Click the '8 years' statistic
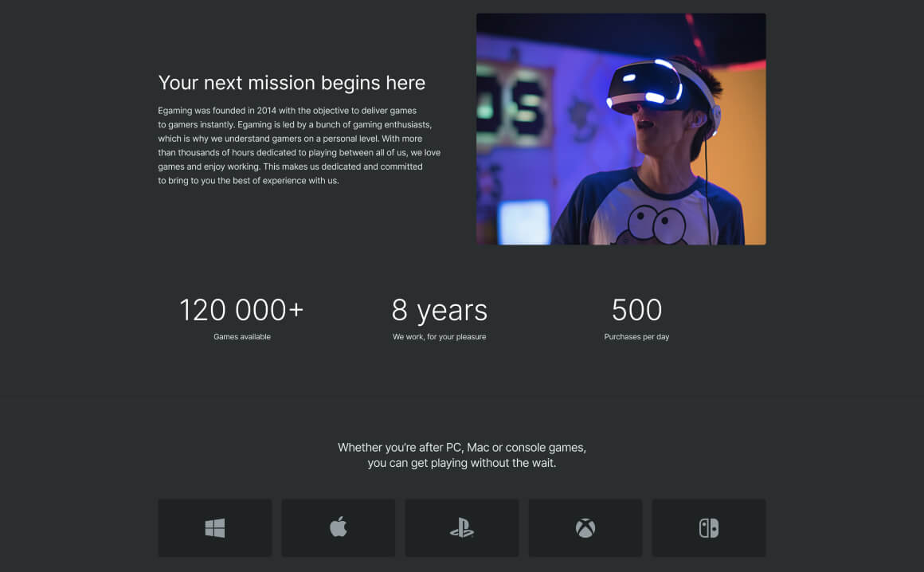Viewport: 924px width, 572px height. (x=439, y=311)
